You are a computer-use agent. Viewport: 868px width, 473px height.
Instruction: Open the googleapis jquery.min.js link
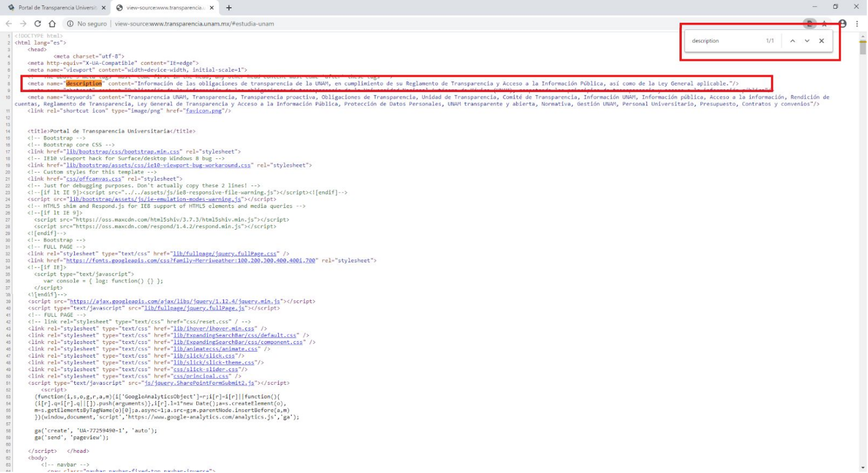tap(176, 301)
